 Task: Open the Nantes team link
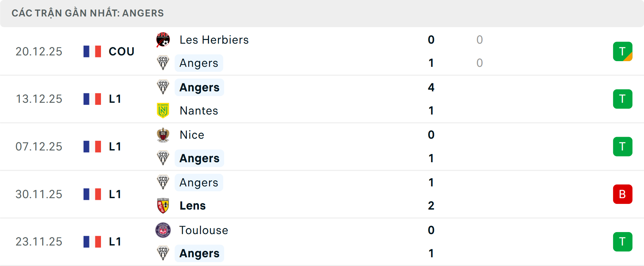(199, 110)
